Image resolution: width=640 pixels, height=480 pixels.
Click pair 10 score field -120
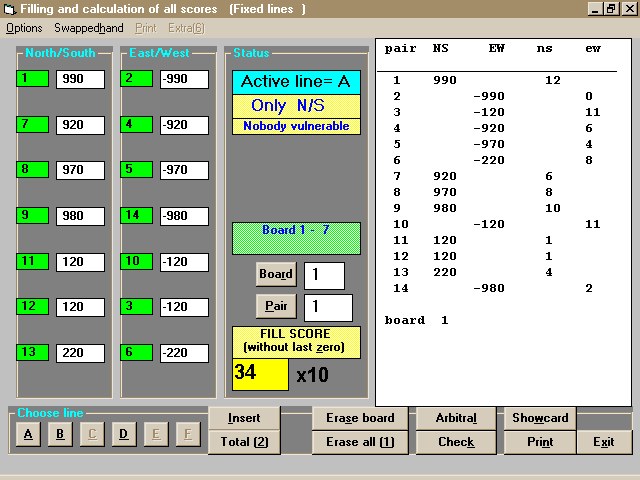(x=184, y=262)
